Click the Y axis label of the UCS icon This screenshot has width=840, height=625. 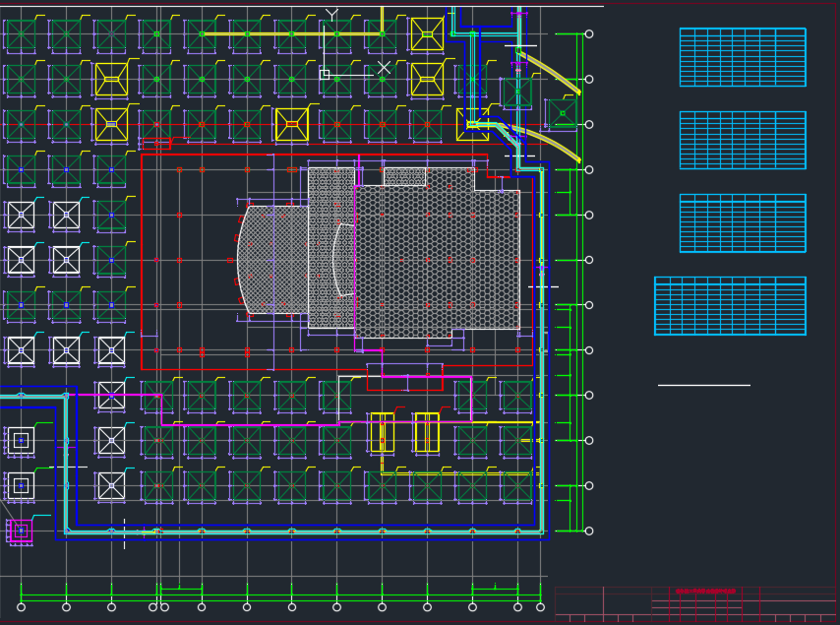click(332, 15)
